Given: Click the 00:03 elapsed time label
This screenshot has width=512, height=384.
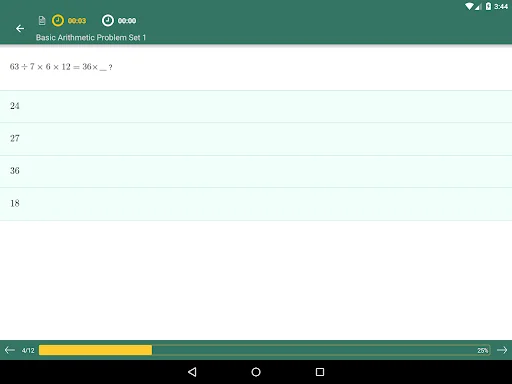Looking at the screenshot, I should (x=77, y=21).
